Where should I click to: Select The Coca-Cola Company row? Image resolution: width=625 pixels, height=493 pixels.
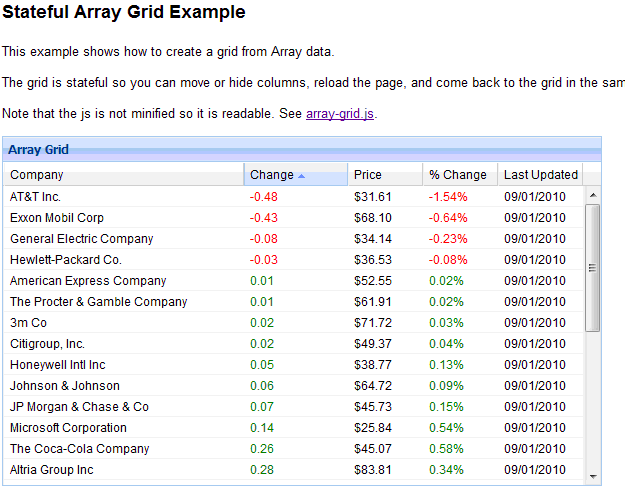pyautogui.click(x=293, y=449)
